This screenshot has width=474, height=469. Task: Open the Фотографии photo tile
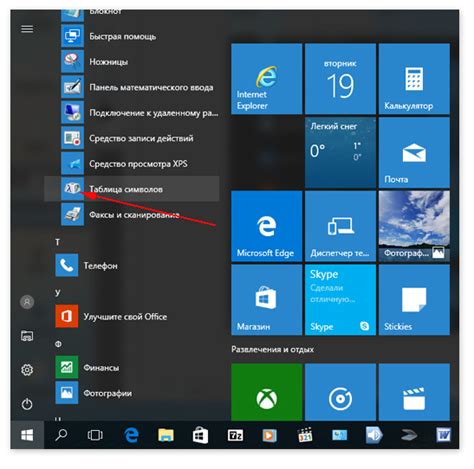point(414,226)
